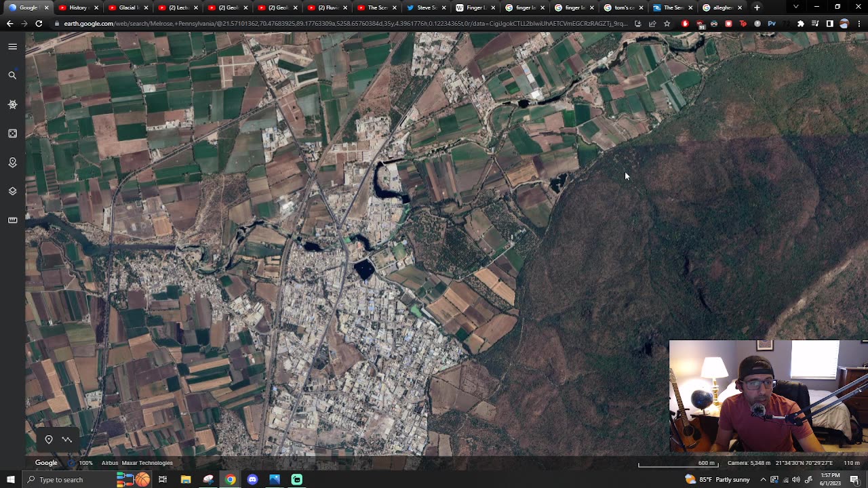Viewport: 868px width, 488px height.
Task: Open a new browser tab
Action: click(757, 7)
